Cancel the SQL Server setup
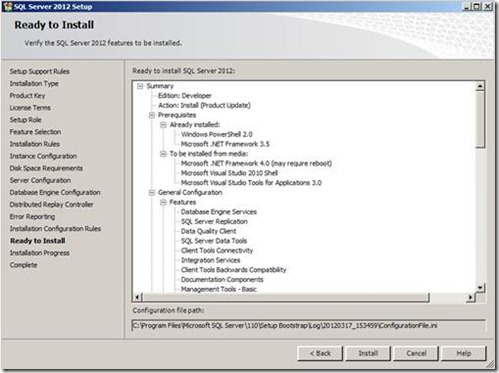This screenshot has height=373, width=499. 416,353
